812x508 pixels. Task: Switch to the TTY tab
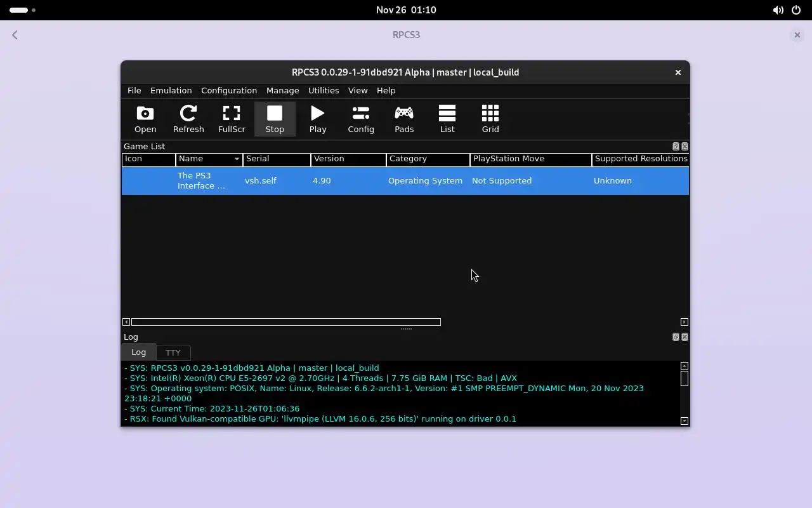tap(173, 352)
